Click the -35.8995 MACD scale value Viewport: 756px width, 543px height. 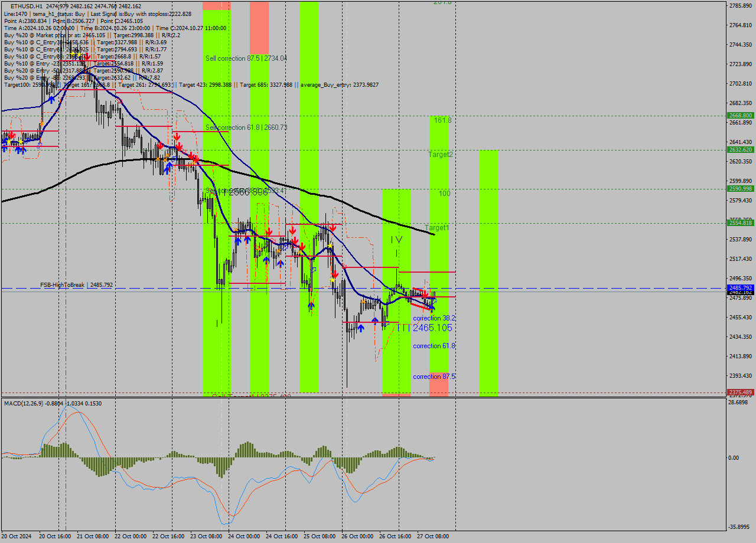739,527
